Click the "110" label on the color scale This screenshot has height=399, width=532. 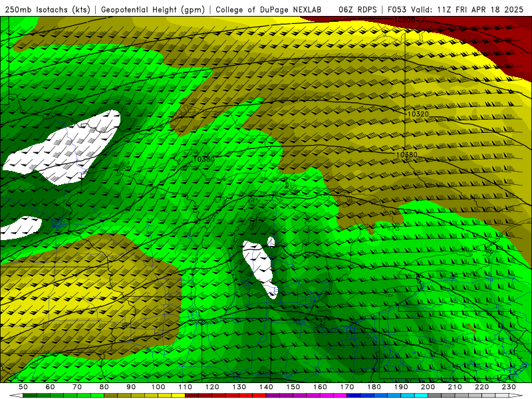pos(186,387)
